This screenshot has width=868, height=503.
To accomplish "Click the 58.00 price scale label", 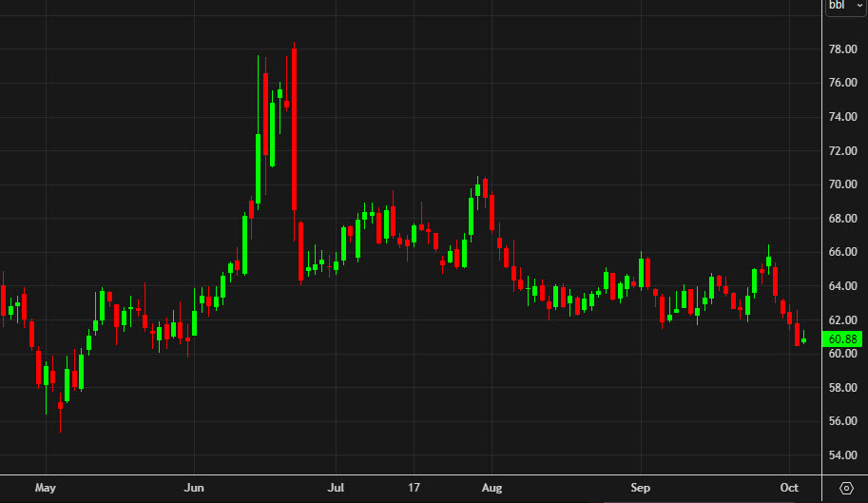I will click(x=843, y=387).
